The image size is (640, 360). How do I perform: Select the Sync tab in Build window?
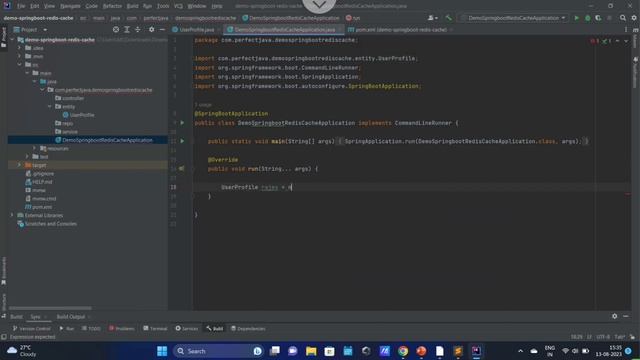click(36, 317)
